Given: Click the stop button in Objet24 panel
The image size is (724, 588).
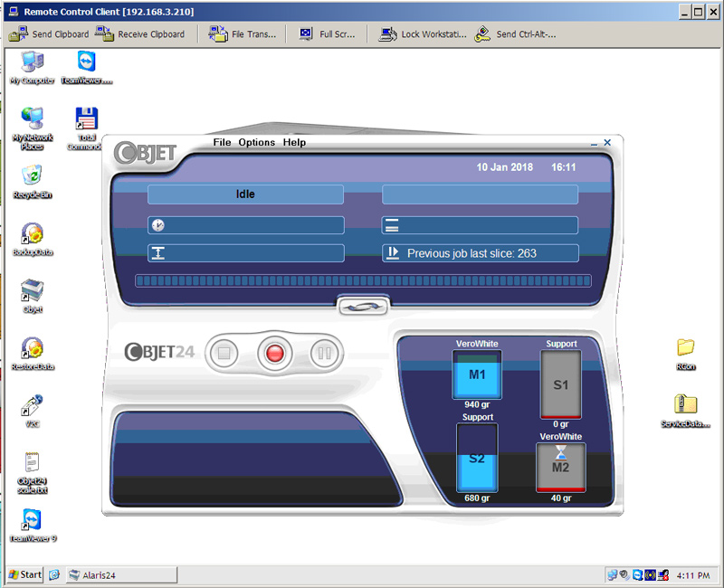Looking at the screenshot, I should [224, 353].
